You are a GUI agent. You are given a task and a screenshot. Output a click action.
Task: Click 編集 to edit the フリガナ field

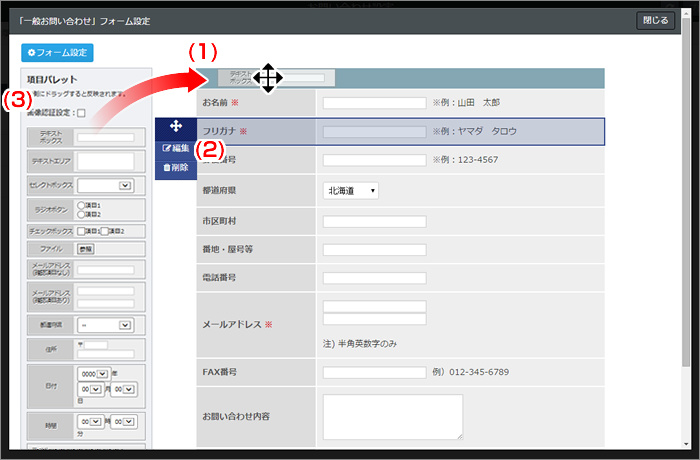[x=176, y=148]
